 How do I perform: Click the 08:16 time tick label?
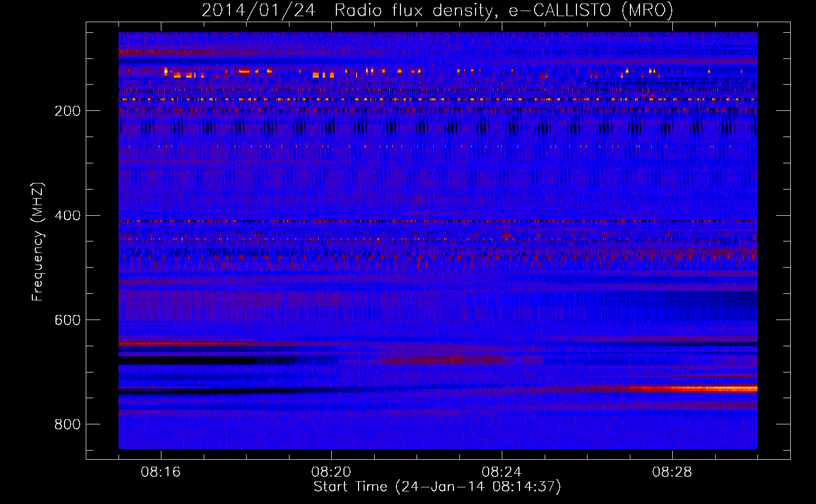pyautogui.click(x=161, y=472)
